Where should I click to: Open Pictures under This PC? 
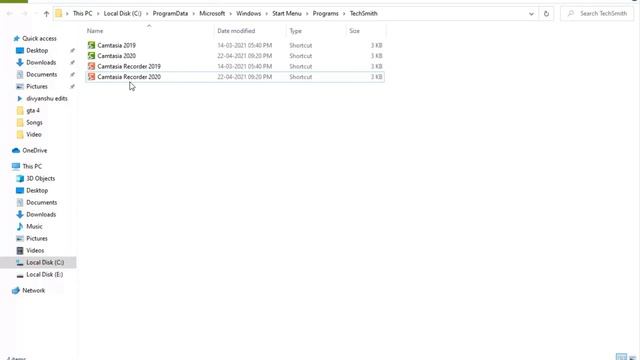(37, 238)
